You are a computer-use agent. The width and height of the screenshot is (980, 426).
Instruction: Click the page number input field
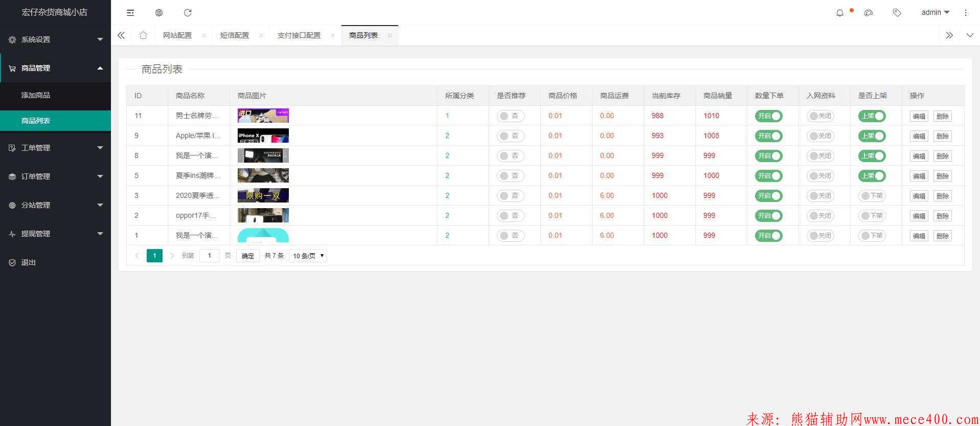[209, 256]
